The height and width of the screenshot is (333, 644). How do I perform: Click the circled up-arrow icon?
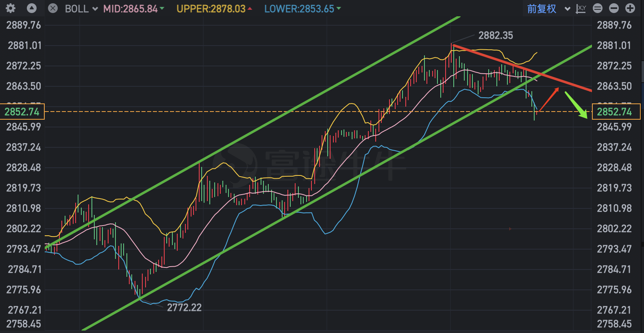pyautogui.click(x=32, y=8)
